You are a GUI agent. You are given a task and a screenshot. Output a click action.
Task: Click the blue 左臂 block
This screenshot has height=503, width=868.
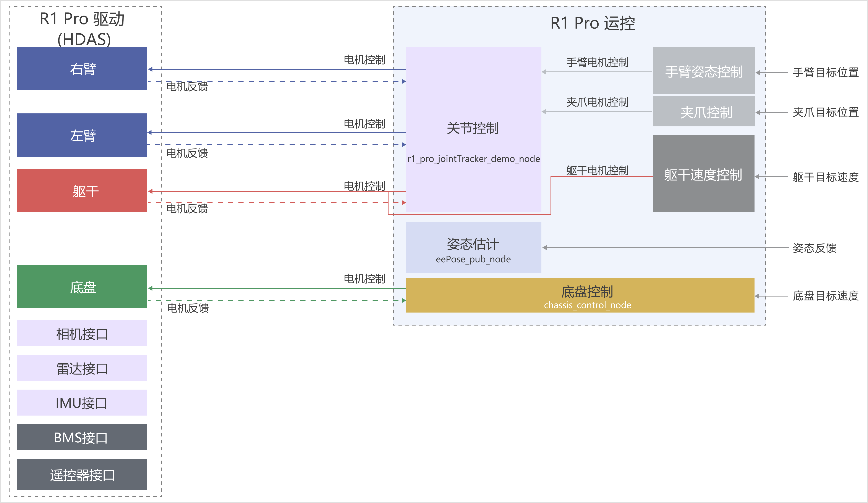[x=82, y=135]
